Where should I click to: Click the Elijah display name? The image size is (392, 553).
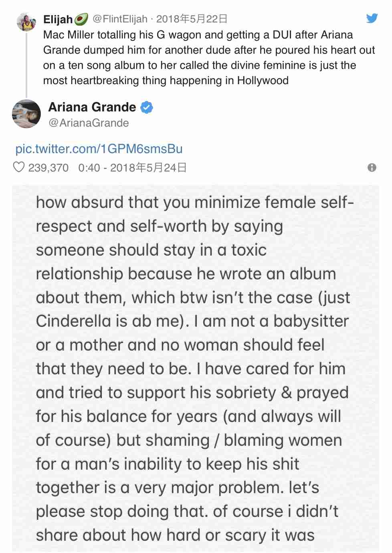pos(58,19)
